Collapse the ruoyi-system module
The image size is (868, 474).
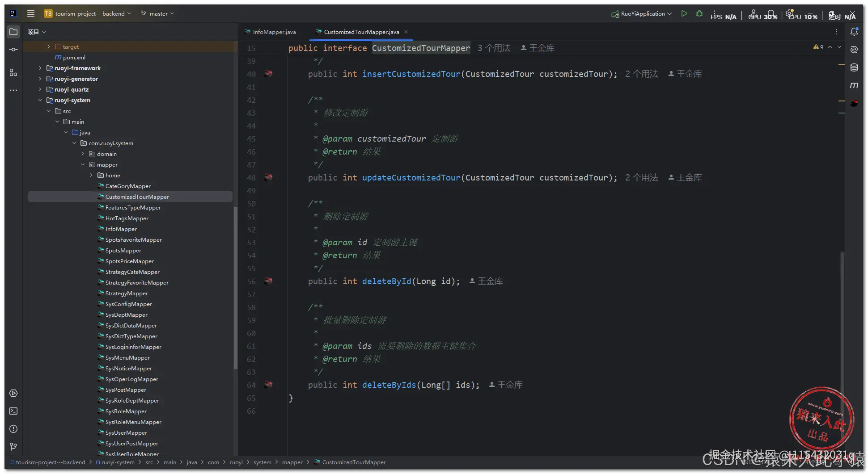click(40, 100)
